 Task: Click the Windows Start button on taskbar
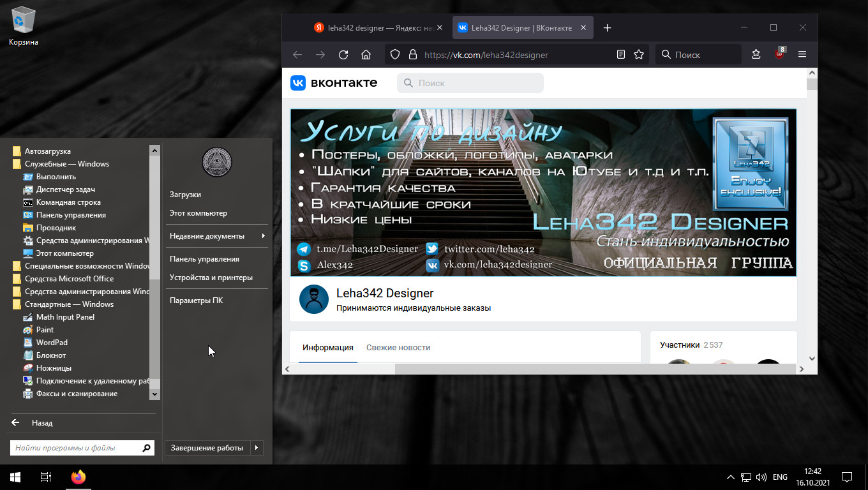15,477
